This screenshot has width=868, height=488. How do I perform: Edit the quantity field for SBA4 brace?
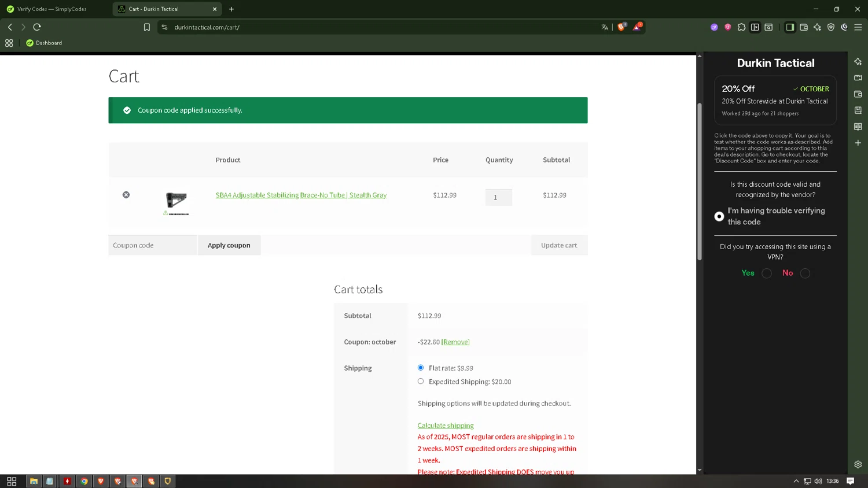pyautogui.click(x=499, y=197)
